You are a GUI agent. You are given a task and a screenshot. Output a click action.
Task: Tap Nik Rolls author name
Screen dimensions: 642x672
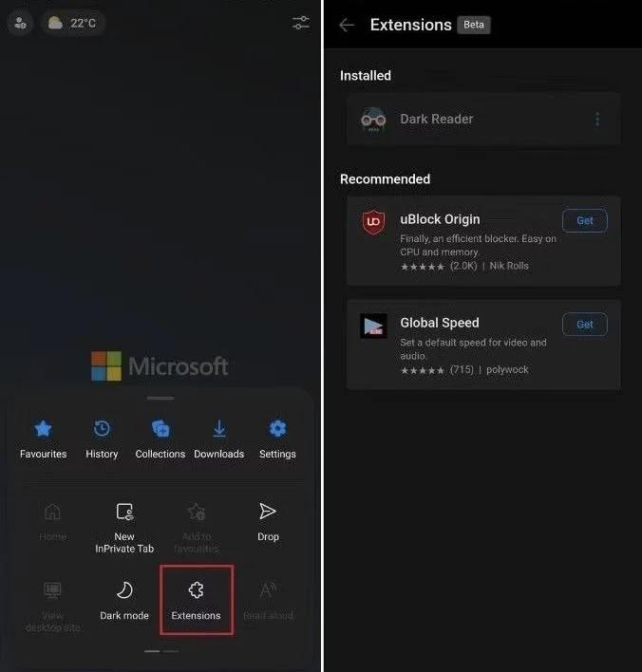[509, 266]
